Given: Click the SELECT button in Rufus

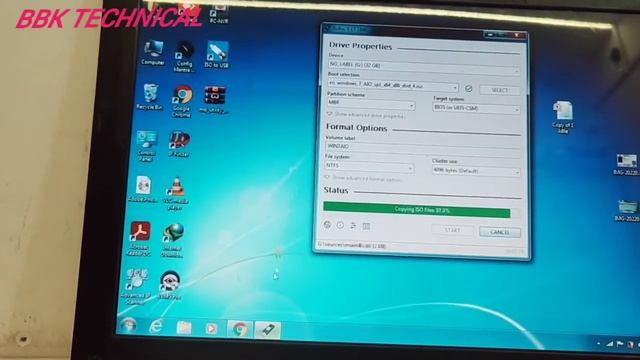Looking at the screenshot, I should tap(500, 90).
